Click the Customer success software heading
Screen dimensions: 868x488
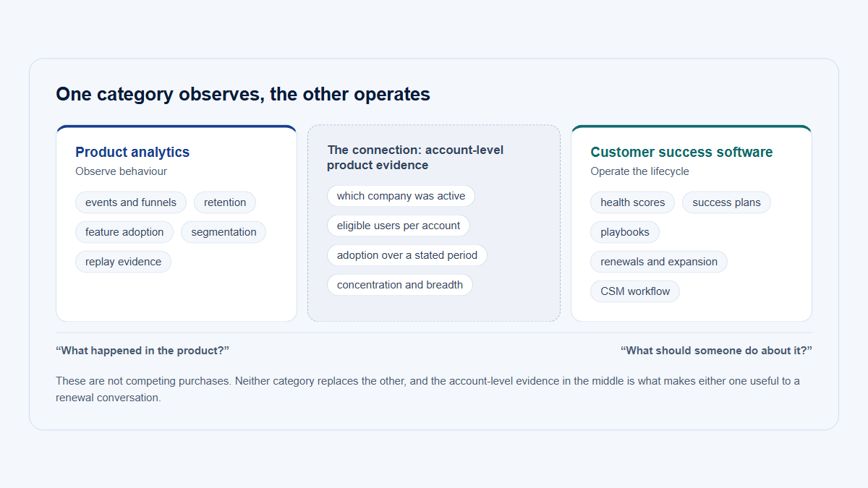(x=681, y=152)
